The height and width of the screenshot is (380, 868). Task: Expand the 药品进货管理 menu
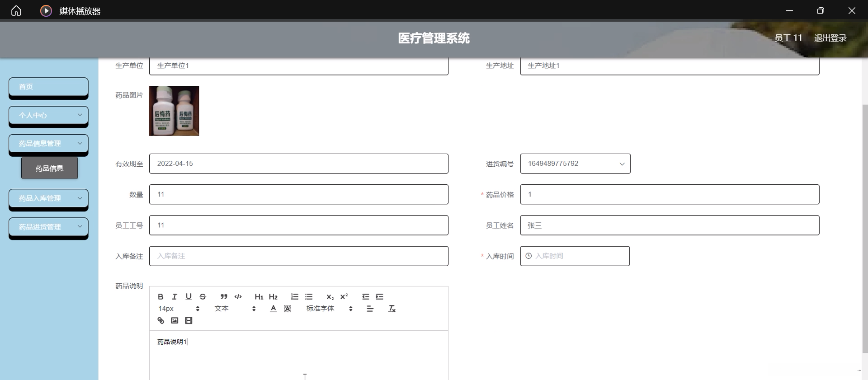pyautogui.click(x=48, y=227)
